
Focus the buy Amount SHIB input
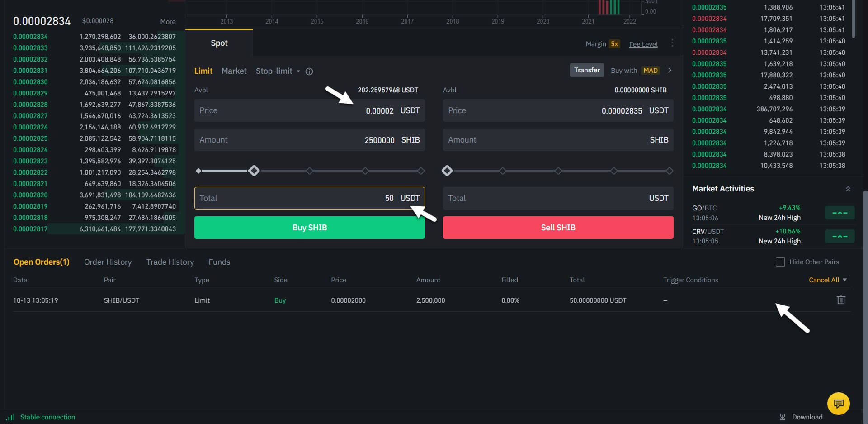point(310,140)
